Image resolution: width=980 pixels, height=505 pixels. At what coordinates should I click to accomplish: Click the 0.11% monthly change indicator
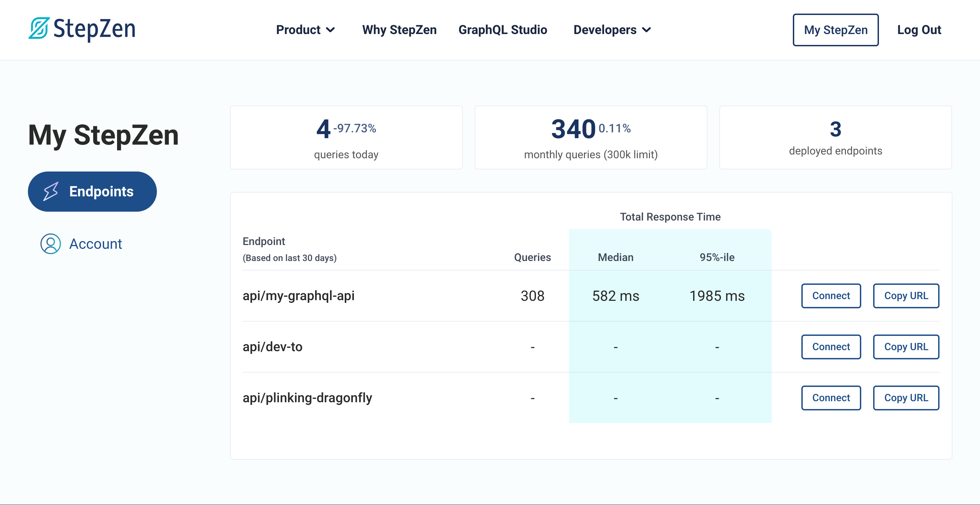click(615, 128)
